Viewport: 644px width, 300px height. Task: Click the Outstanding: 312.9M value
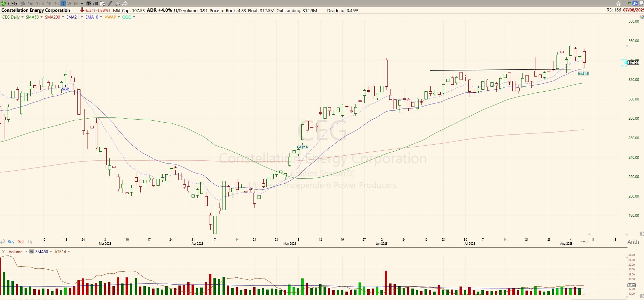pyautogui.click(x=297, y=10)
